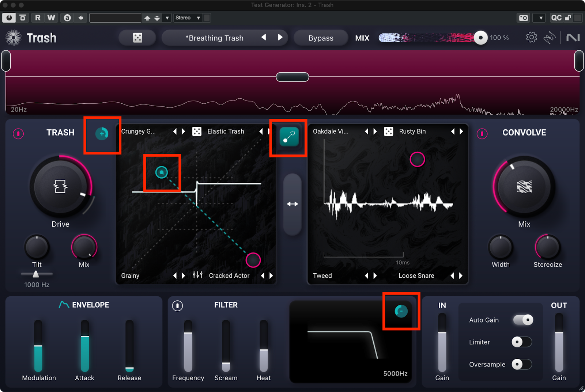
Task: Open the Breathing Trash preset name
Action: click(x=214, y=38)
